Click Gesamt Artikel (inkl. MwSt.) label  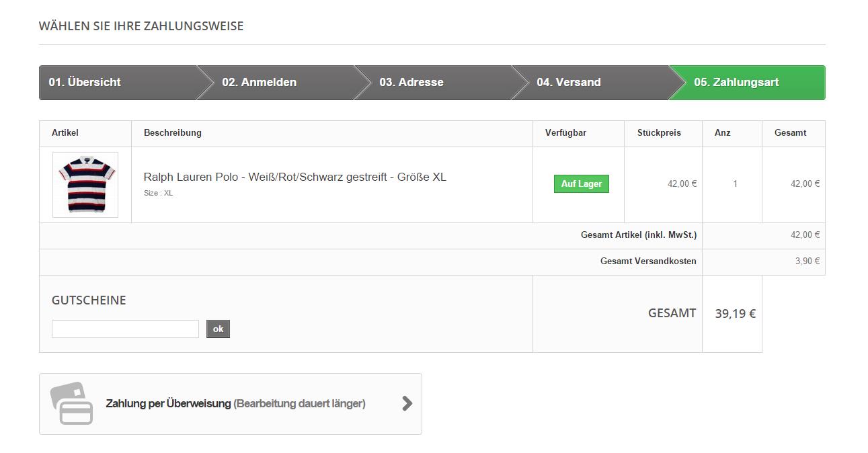coord(639,235)
